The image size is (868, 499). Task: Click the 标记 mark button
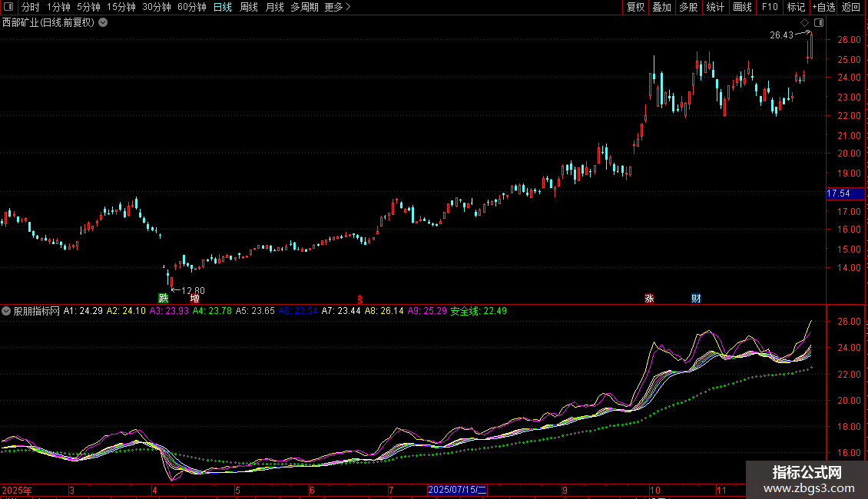click(x=796, y=7)
